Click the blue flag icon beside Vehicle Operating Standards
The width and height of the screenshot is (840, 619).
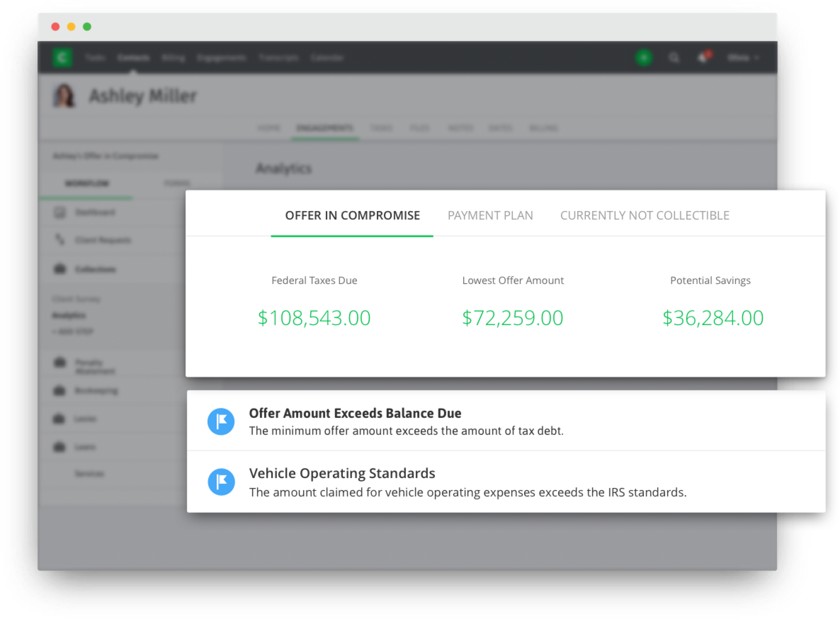221,482
